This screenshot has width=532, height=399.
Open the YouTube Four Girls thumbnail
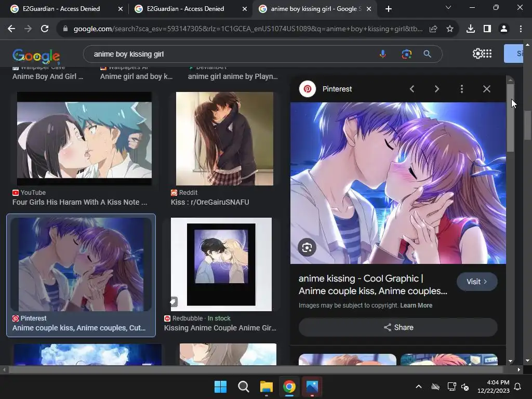pos(85,139)
